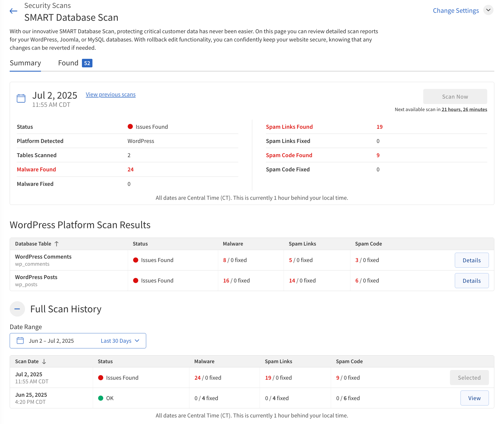The image size is (504, 424).
Task: Click the Platform Detected WordPress value
Action: [141, 141]
